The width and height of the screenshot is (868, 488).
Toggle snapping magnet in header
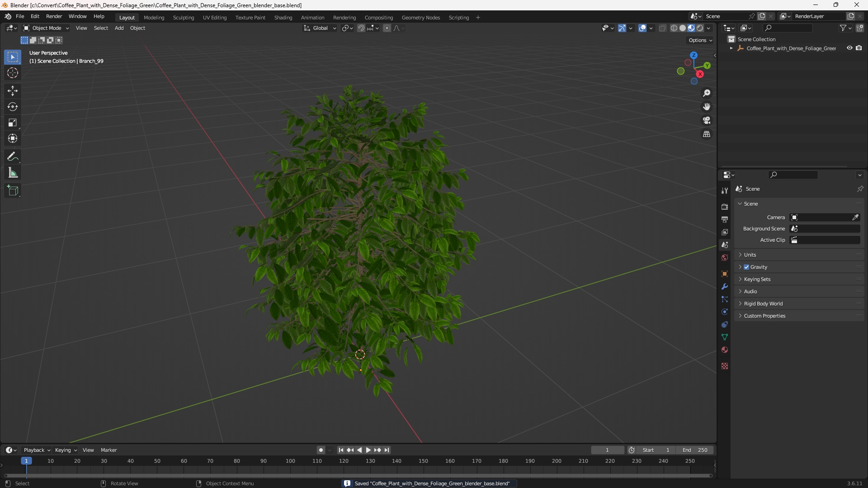pos(361,28)
